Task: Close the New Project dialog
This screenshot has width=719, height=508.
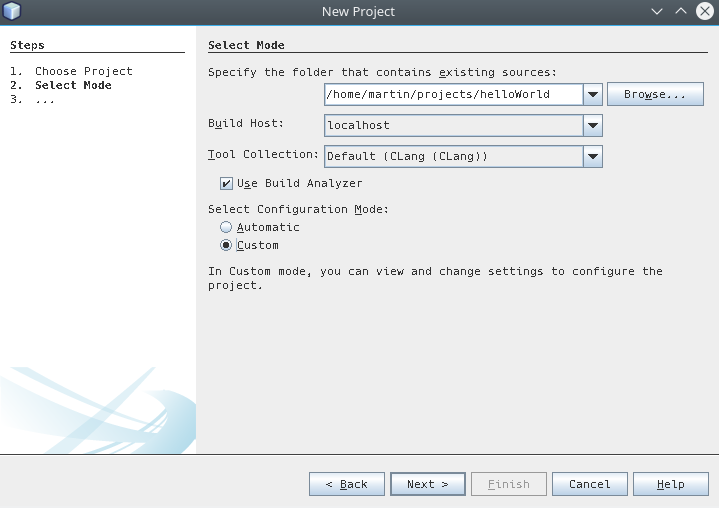Action: pos(705,11)
